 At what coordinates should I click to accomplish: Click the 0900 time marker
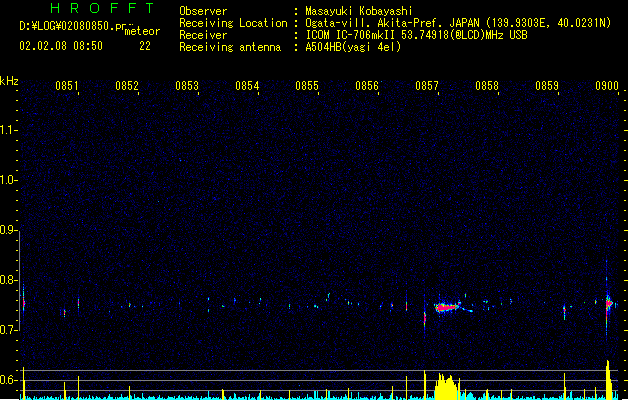607,86
